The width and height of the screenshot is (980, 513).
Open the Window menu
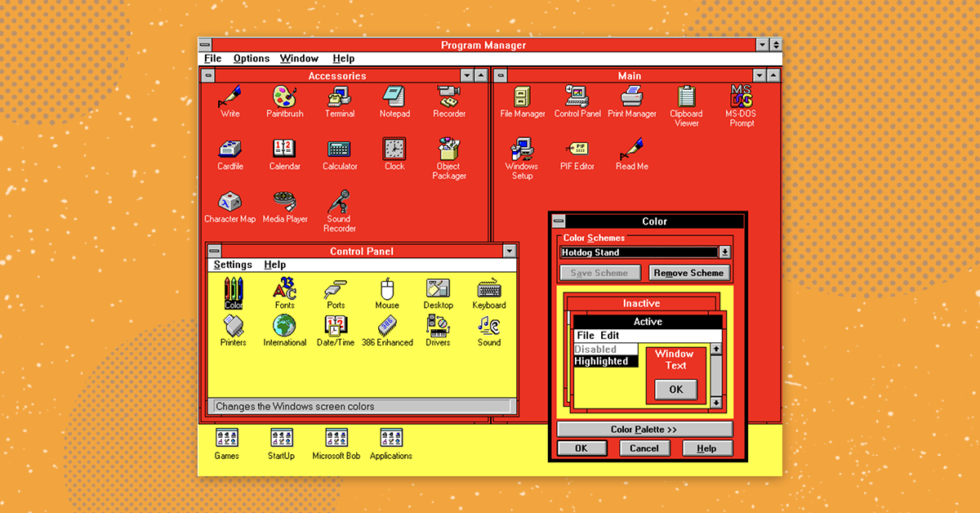coord(299,59)
